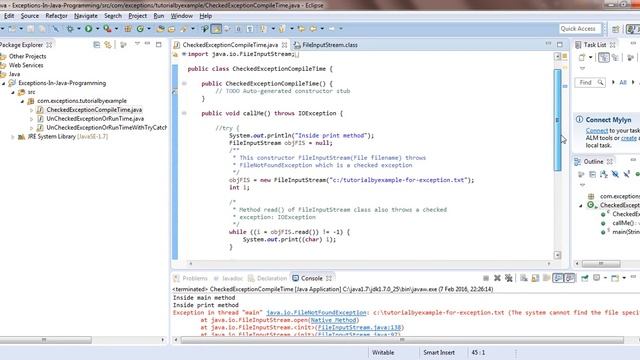Screen dimensions: 640x360
Task: Click Pin Console icon
Action: [x=584, y=278]
